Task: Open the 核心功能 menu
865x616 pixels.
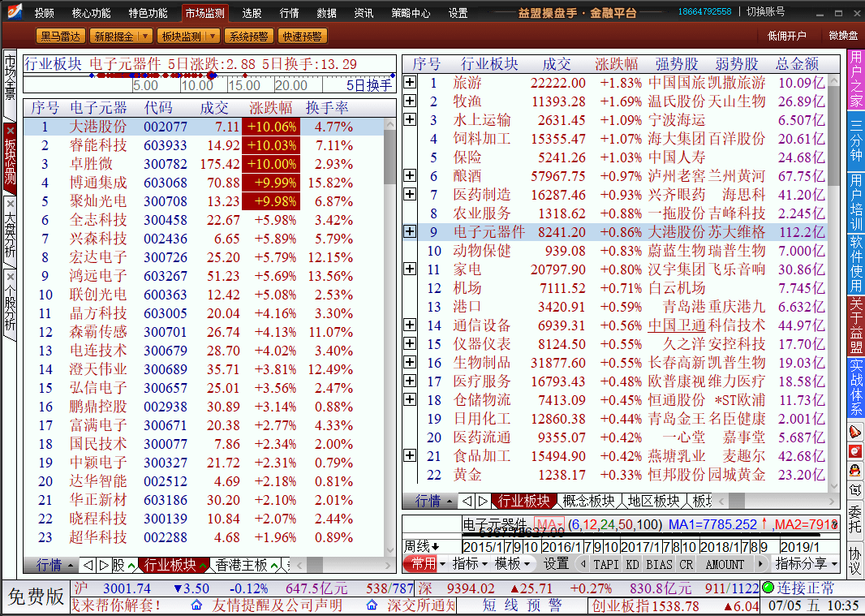Action: (92, 13)
